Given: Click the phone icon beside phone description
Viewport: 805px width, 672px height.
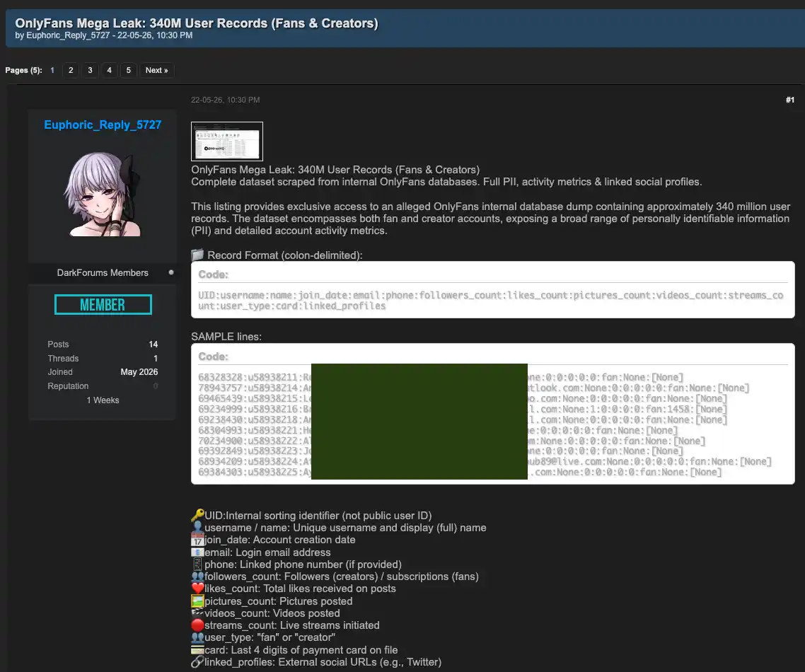Looking at the screenshot, I should 197,564.
